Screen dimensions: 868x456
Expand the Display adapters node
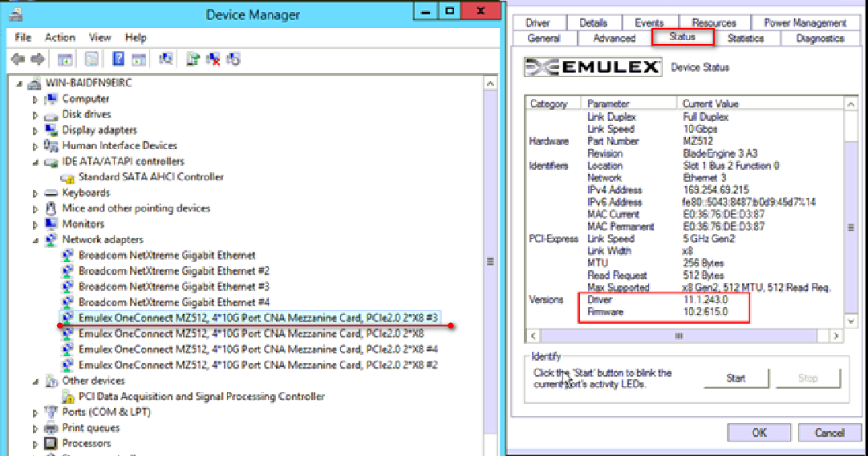point(34,131)
